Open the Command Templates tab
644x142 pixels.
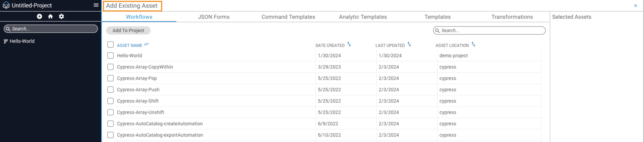pos(288,17)
